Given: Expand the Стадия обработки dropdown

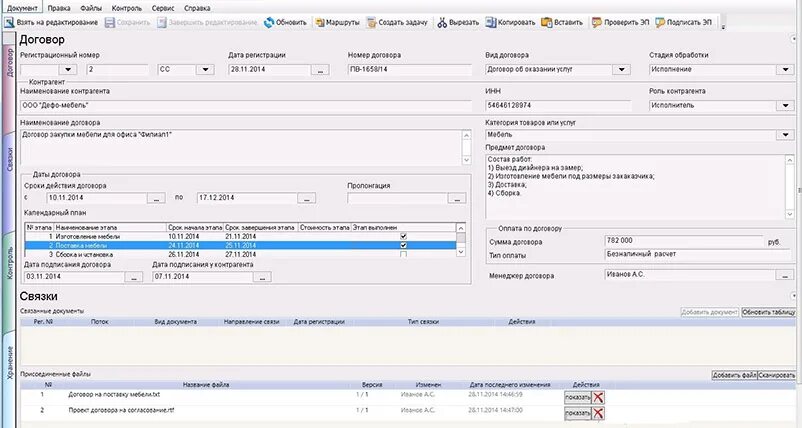Looking at the screenshot, I should point(785,70).
